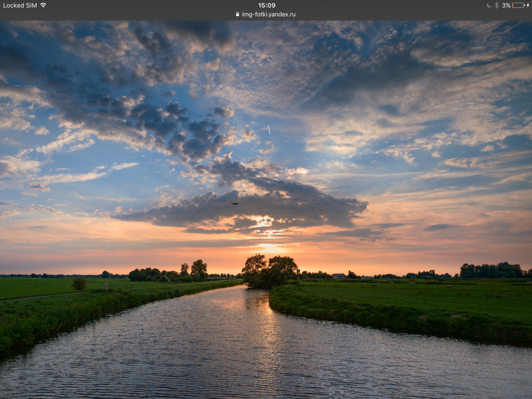Tap the red low battery icon
Screen dimensions: 532x399
pos(518,5)
